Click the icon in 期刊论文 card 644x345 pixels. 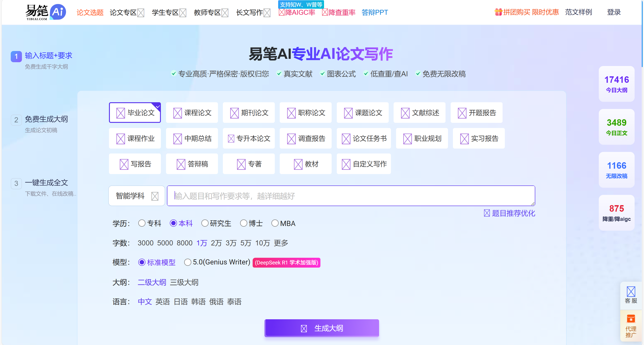pyautogui.click(x=234, y=113)
